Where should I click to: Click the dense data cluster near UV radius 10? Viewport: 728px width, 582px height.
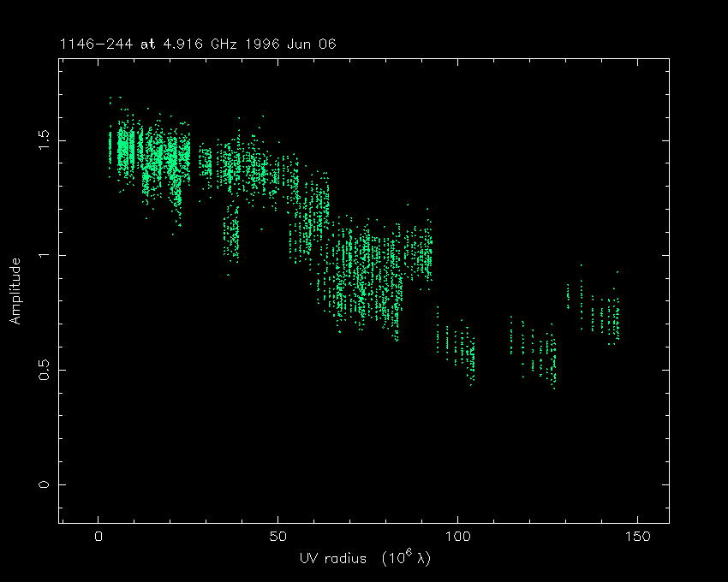coord(128,150)
